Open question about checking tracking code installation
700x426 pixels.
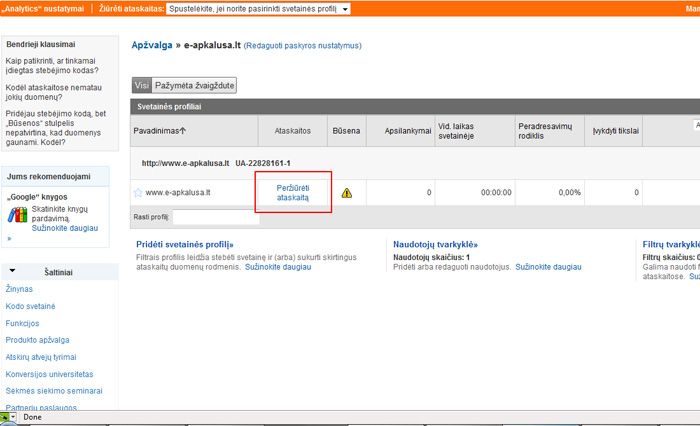click(x=52, y=65)
